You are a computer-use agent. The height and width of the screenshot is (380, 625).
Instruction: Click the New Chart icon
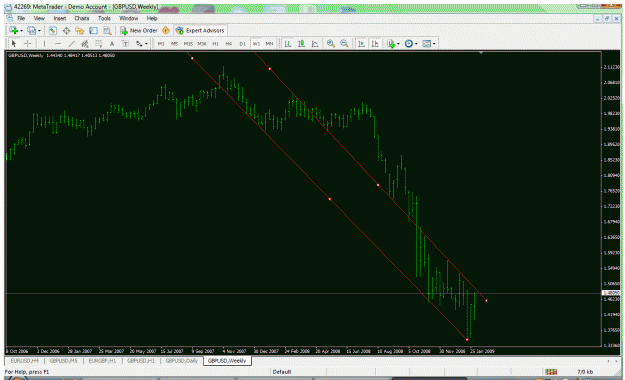coord(13,31)
